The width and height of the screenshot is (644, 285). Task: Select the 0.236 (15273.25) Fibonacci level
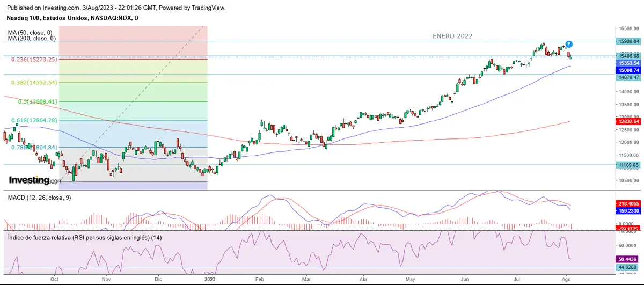pos(34,60)
